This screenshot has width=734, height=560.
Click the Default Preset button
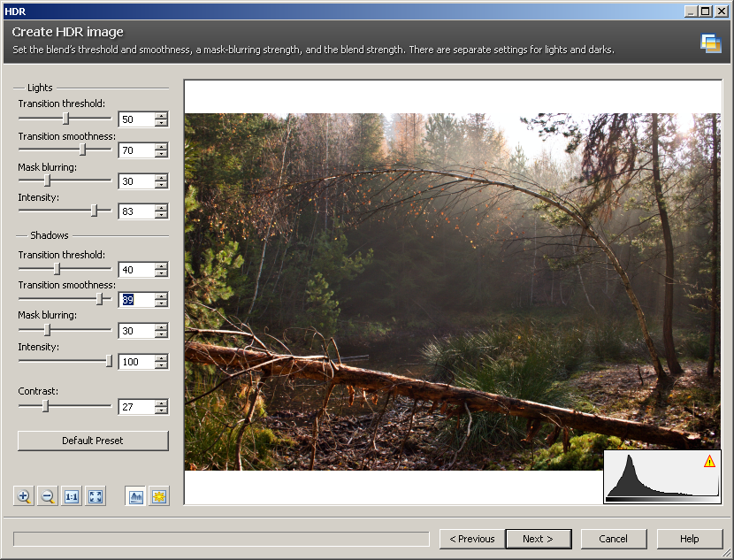[93, 441]
